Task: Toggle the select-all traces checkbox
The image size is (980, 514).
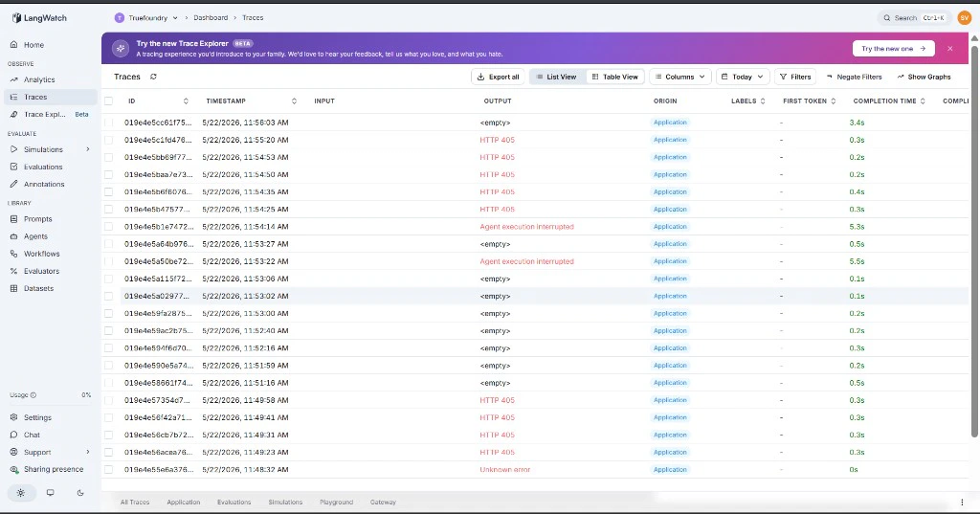Action: tap(109, 101)
